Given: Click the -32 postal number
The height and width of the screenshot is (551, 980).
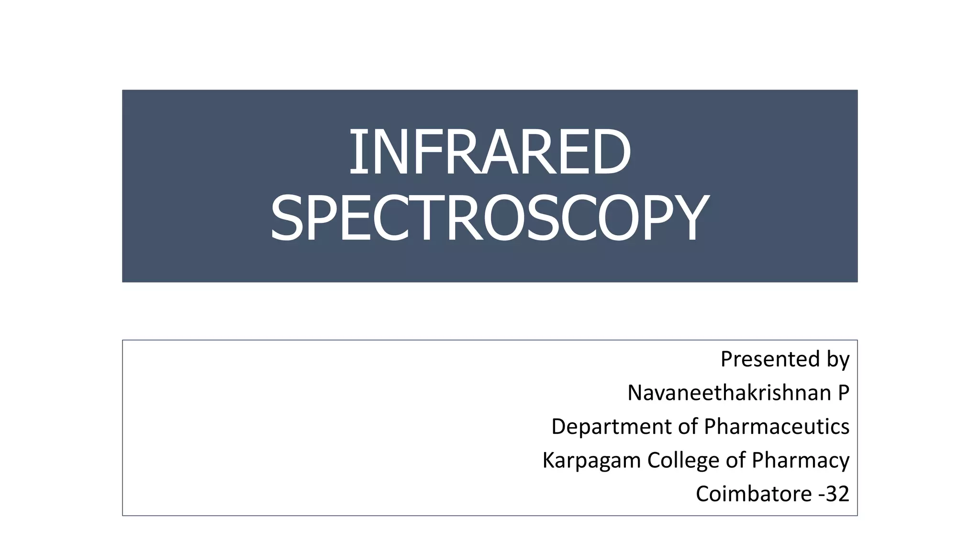Looking at the screenshot, I should tap(834, 494).
